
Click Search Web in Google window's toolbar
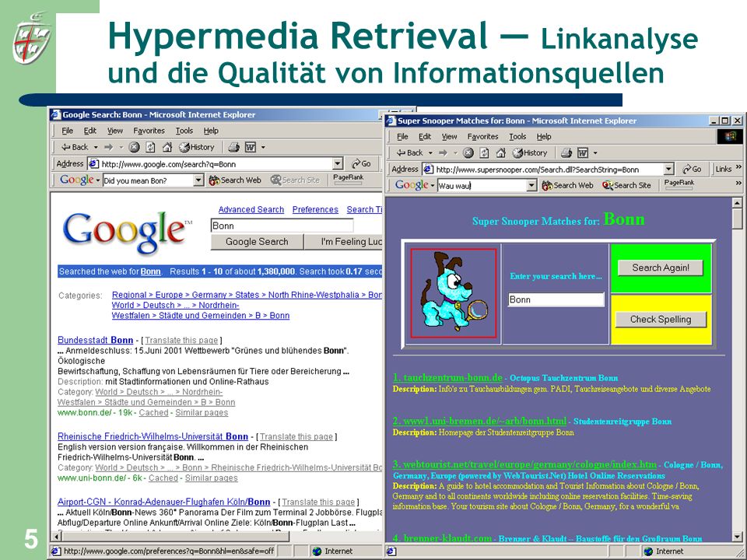tap(235, 180)
